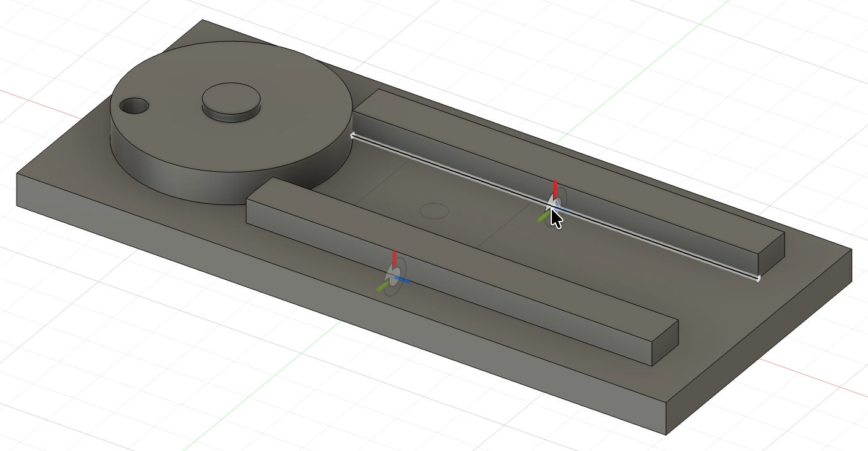This screenshot has width=868, height=451.
Task: Select the sketch circle between the two rails
Action: pos(434,210)
